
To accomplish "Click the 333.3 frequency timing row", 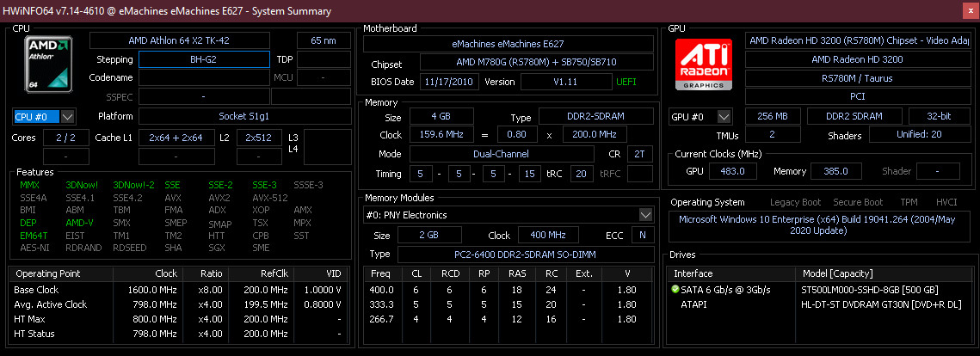I will [x=508, y=304].
